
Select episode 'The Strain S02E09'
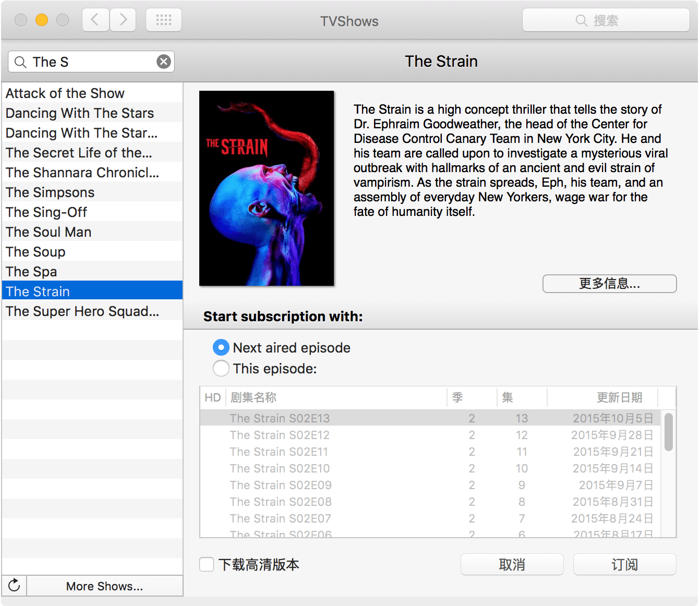(x=431, y=485)
